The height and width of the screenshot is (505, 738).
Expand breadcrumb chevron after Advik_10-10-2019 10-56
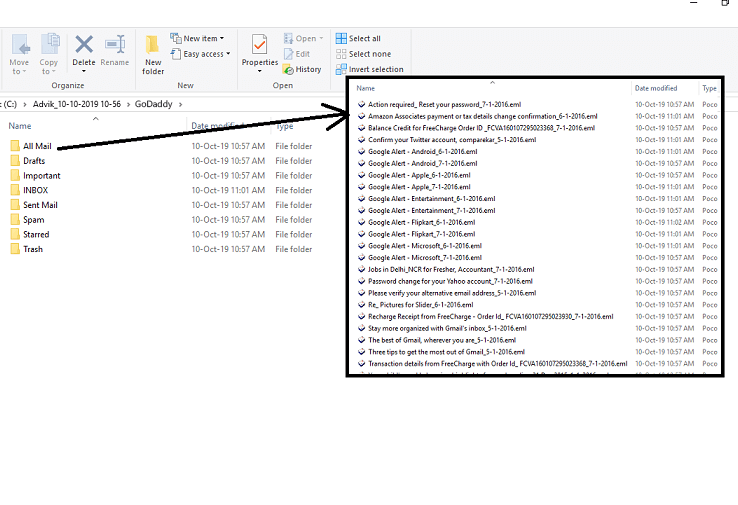128,104
